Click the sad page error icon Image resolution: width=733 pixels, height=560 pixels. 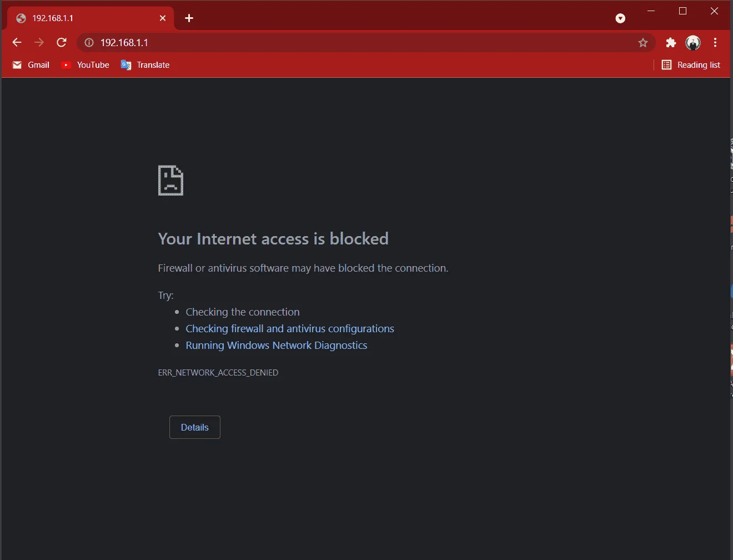click(170, 181)
